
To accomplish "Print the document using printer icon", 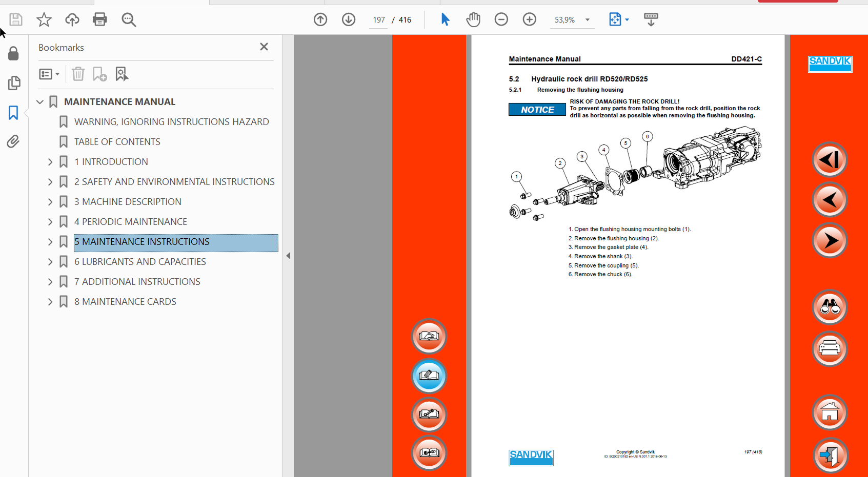I will tap(100, 20).
